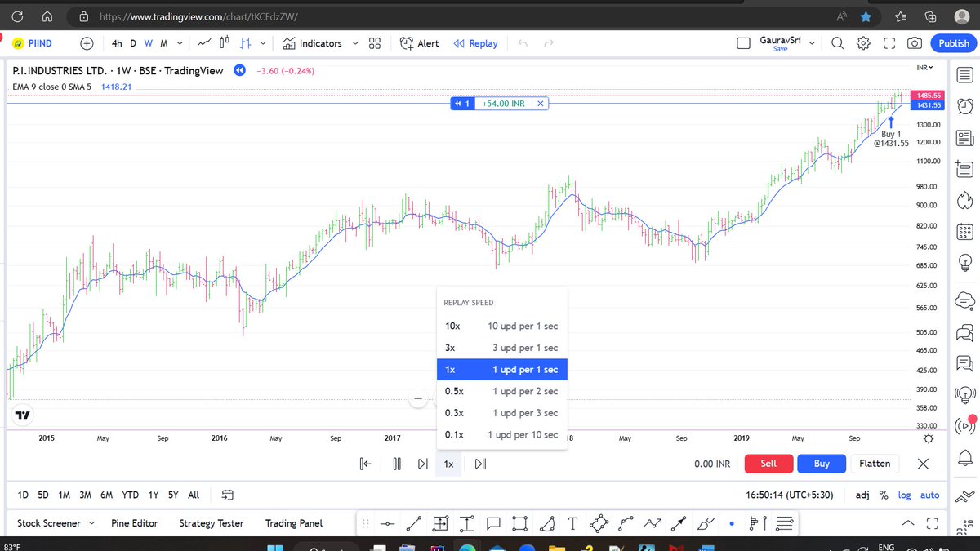The width and height of the screenshot is (980, 551).
Task: Click the Publish button
Action: click(953, 43)
